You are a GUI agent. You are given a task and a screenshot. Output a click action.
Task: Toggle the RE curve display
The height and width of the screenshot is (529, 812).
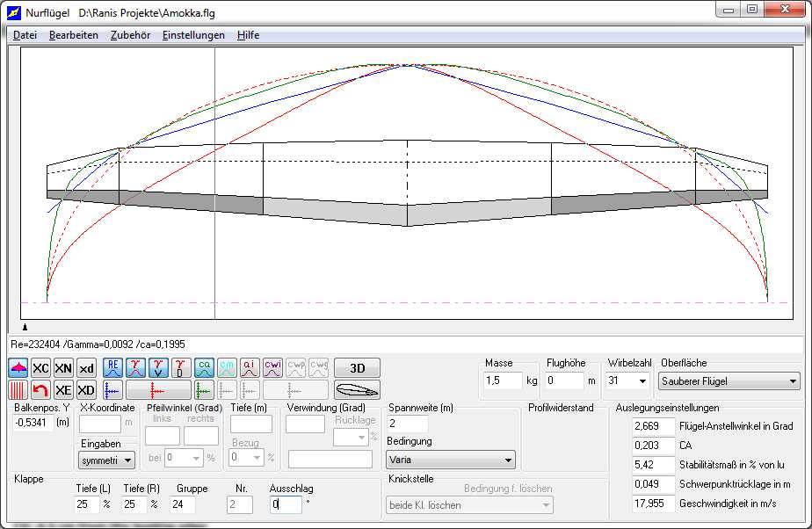pyautogui.click(x=112, y=368)
